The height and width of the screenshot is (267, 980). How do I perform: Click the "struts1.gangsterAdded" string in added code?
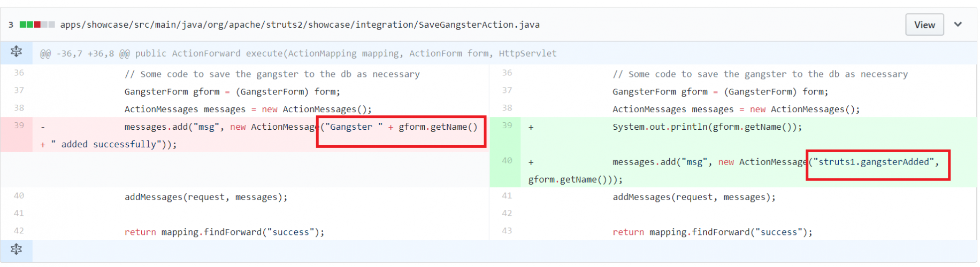[873, 162]
